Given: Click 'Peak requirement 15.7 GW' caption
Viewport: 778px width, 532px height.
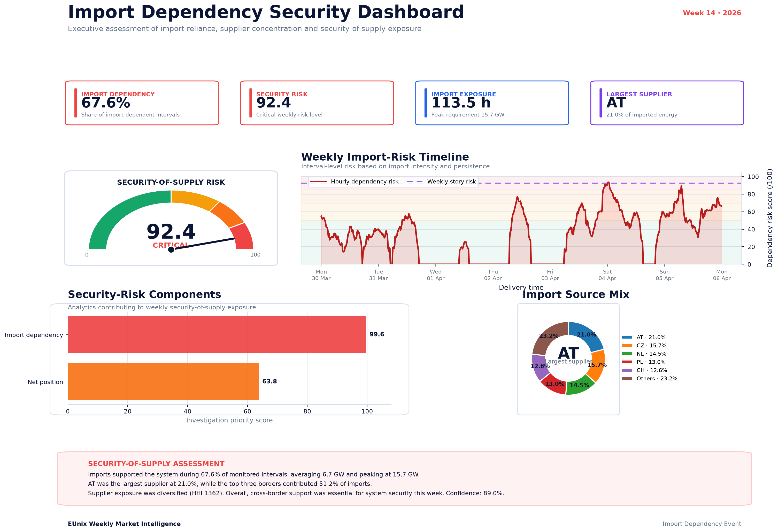Looking at the screenshot, I should [468, 115].
